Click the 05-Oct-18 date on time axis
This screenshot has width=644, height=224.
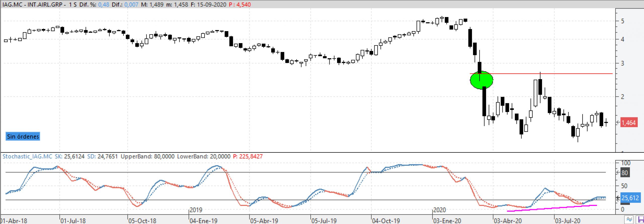tap(142, 221)
